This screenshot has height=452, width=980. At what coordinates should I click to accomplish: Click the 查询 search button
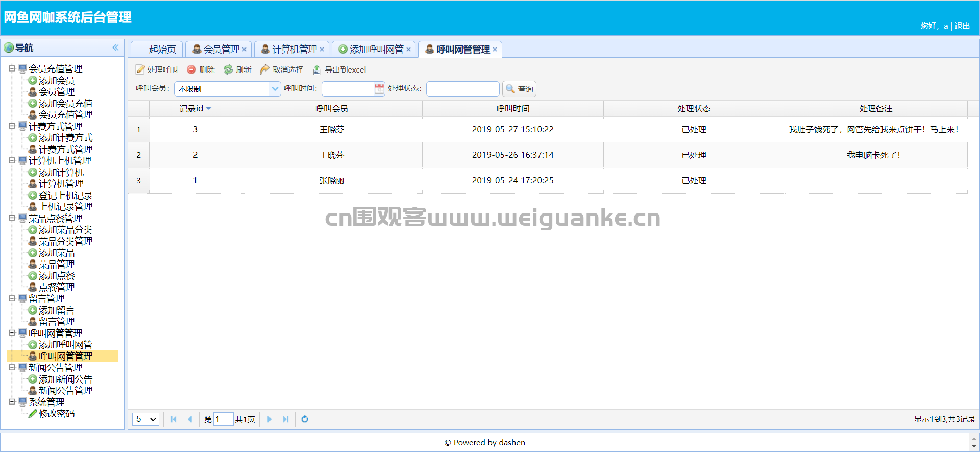click(520, 89)
